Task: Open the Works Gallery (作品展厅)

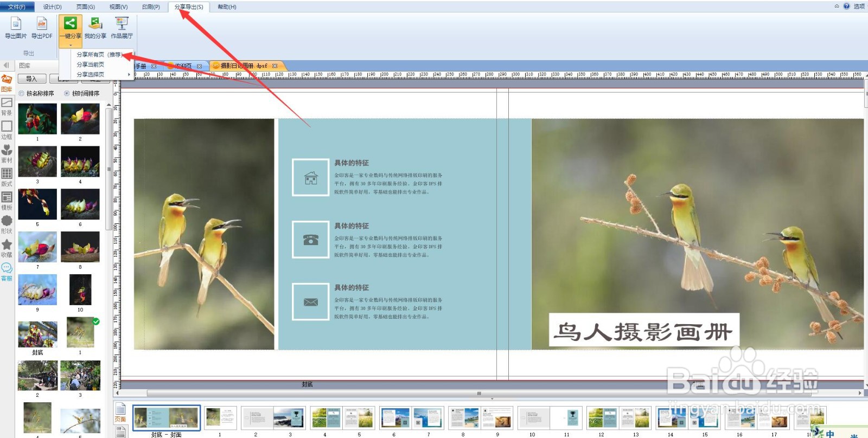Action: pyautogui.click(x=122, y=27)
